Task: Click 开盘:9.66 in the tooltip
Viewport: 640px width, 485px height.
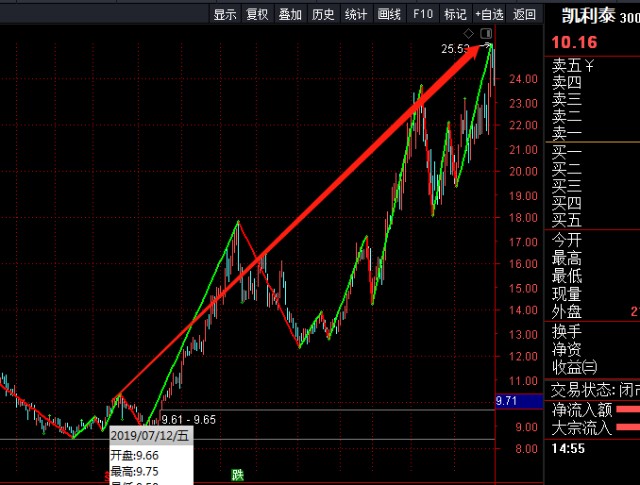Action: click(135, 455)
